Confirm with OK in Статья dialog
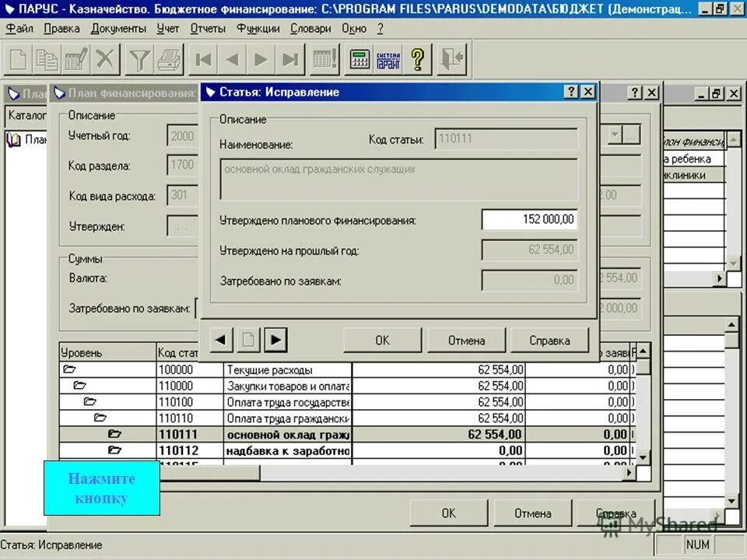The height and width of the screenshot is (560, 747). click(x=383, y=341)
